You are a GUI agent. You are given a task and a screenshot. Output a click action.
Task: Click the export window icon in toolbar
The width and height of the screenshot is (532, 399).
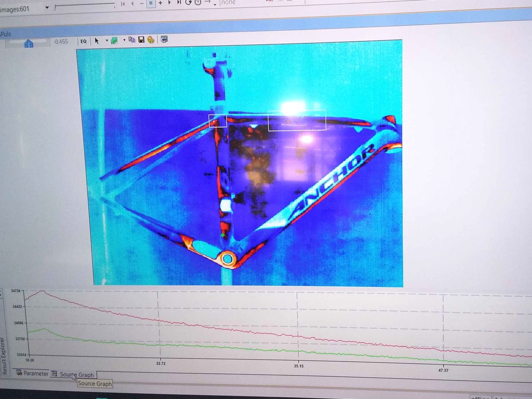click(x=164, y=39)
